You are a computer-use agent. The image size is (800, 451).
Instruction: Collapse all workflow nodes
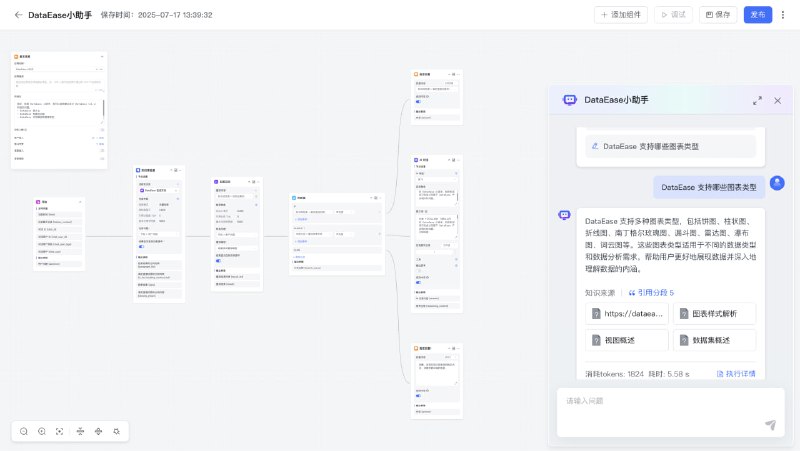tap(80, 431)
